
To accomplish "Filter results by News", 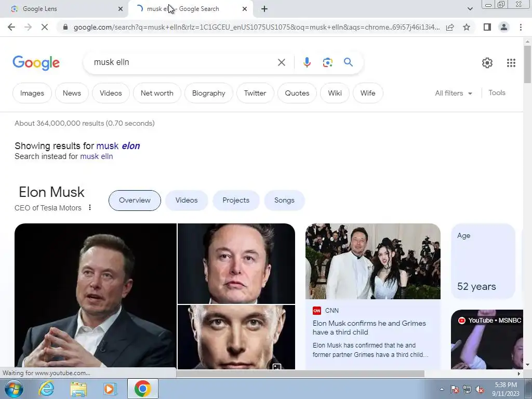I will 72,93.
